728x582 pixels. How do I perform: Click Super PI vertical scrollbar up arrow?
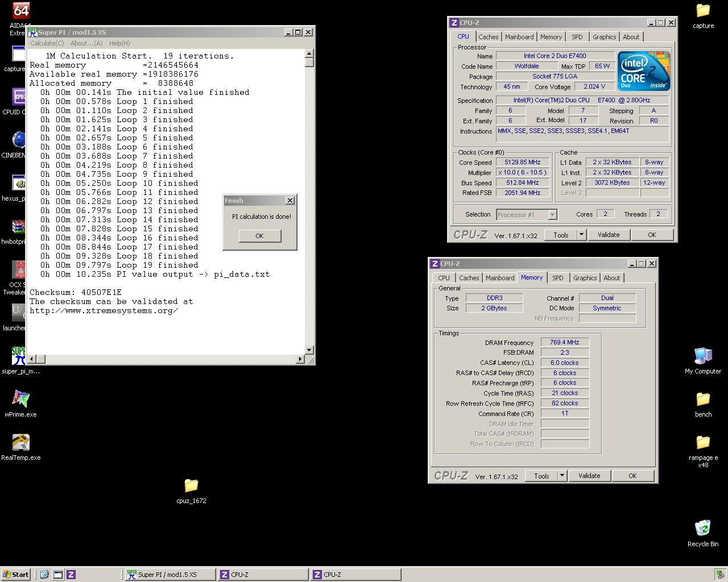point(309,53)
